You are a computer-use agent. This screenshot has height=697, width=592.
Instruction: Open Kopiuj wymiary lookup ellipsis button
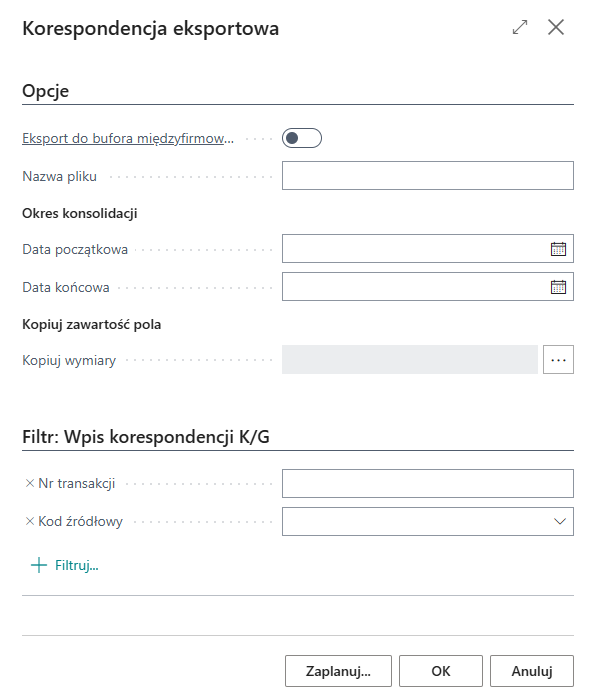(558, 360)
